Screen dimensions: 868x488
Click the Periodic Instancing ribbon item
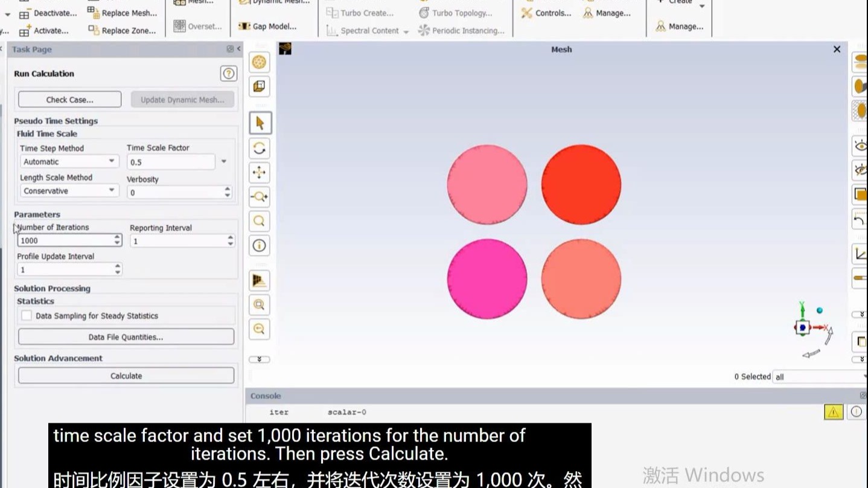point(461,30)
